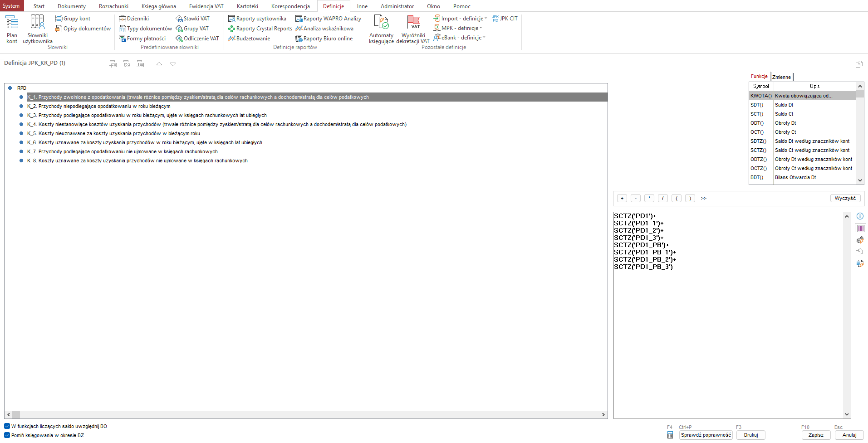Open the Księga główna menu
Viewport: 868px width, 443px height.
click(158, 6)
